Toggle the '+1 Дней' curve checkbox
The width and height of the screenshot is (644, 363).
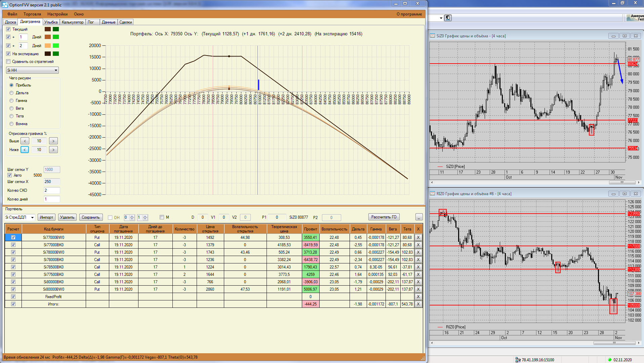(x=8, y=37)
